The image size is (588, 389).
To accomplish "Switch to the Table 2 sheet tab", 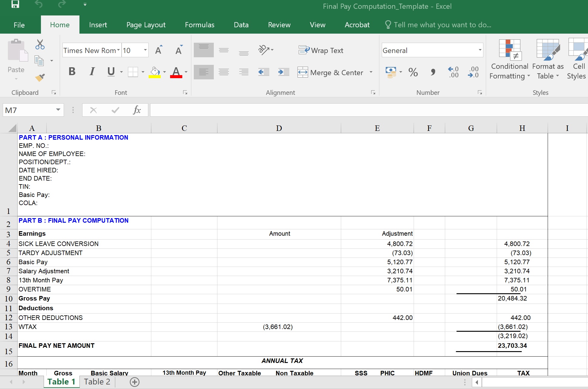I will pos(97,382).
